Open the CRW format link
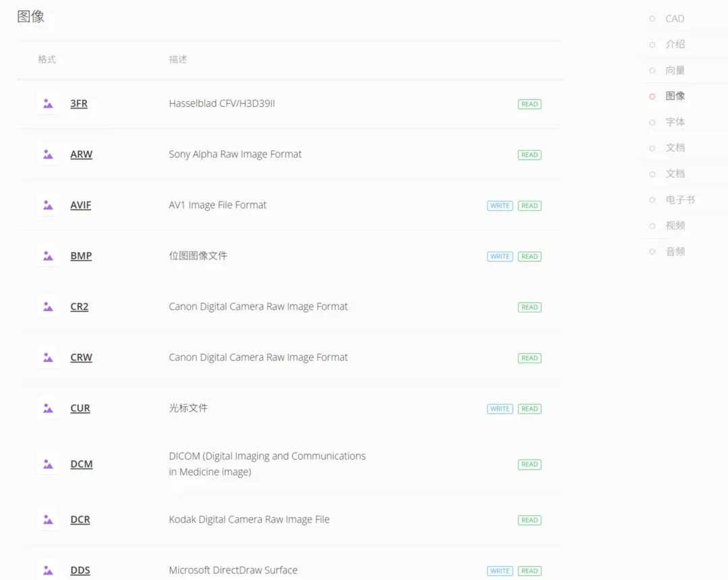The width and height of the screenshot is (728, 580). pos(81,358)
